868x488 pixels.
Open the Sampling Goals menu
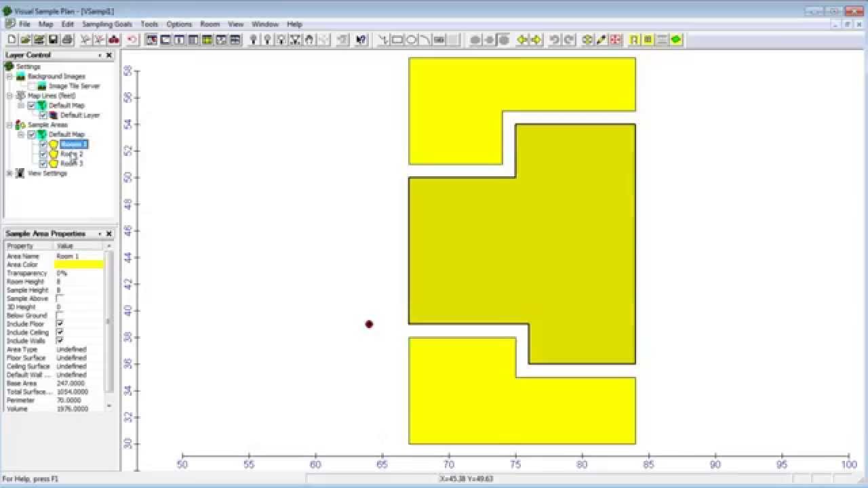107,24
